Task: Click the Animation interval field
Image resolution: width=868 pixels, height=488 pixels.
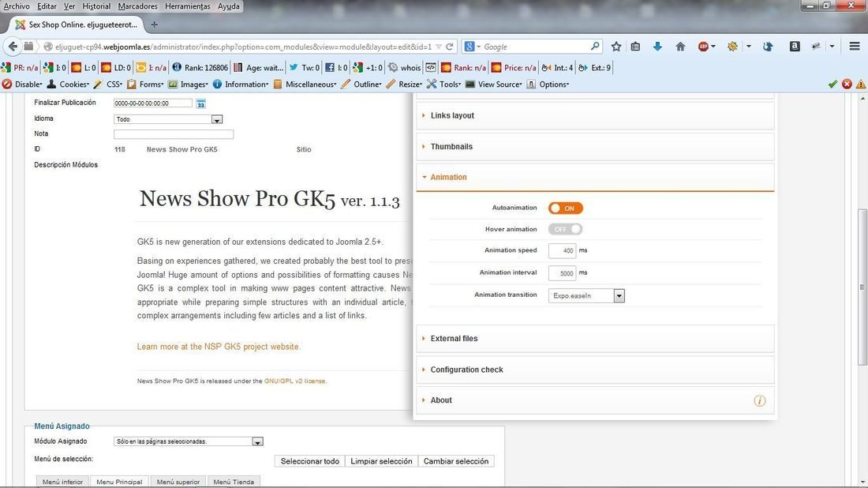Action: point(562,273)
